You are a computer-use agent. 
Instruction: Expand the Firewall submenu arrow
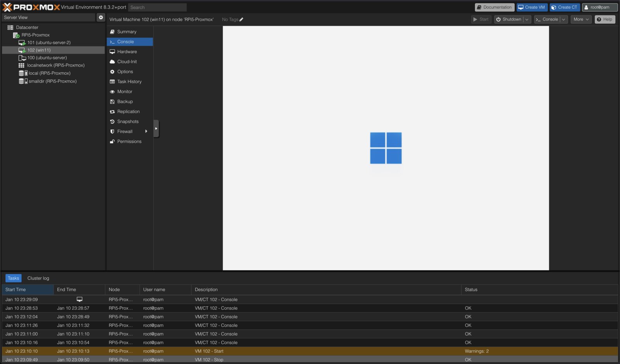tap(146, 132)
